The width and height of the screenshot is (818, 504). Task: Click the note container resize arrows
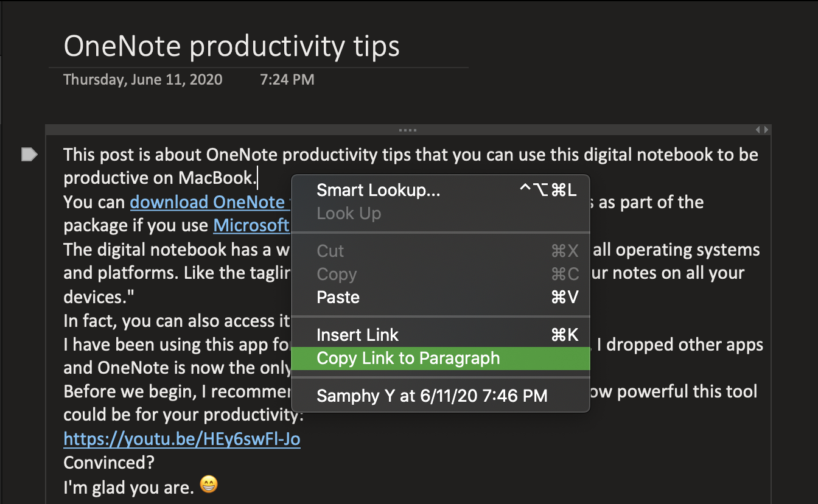pos(762,130)
